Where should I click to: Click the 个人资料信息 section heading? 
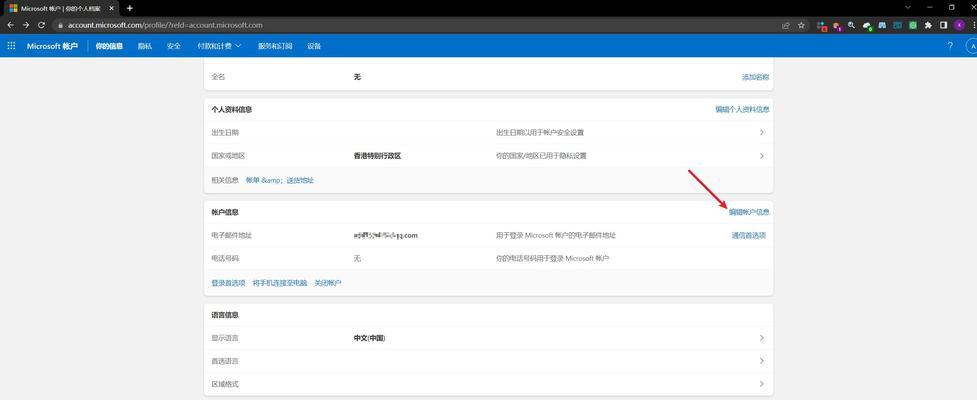232,110
